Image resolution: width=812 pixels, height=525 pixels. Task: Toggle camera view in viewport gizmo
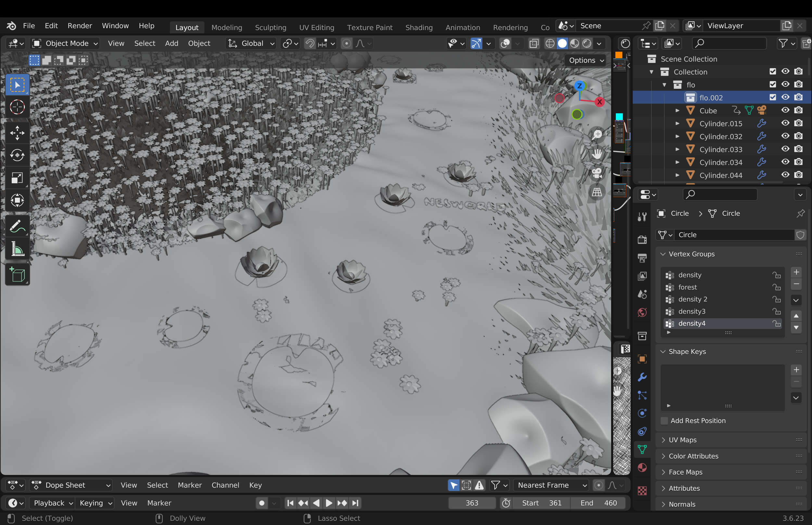597,173
